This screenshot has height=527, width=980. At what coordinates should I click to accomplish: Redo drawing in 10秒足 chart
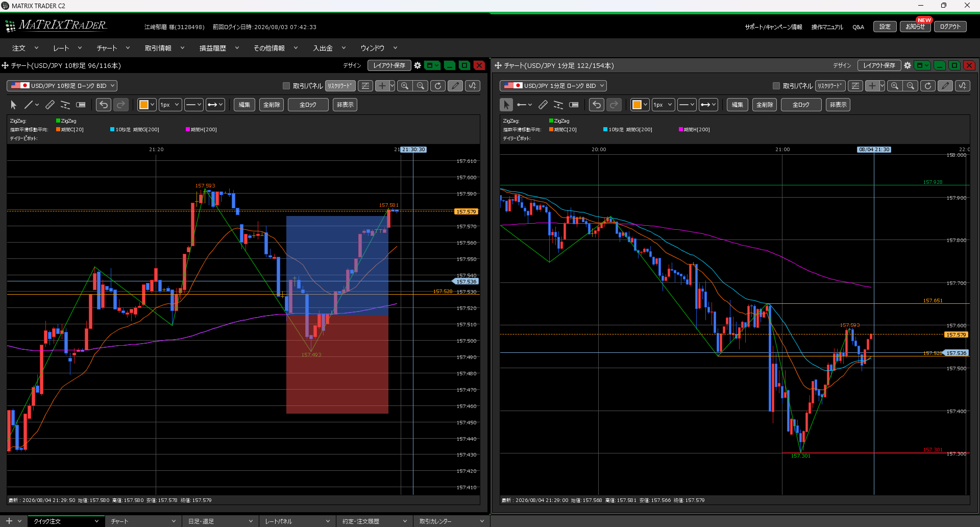[x=121, y=105]
